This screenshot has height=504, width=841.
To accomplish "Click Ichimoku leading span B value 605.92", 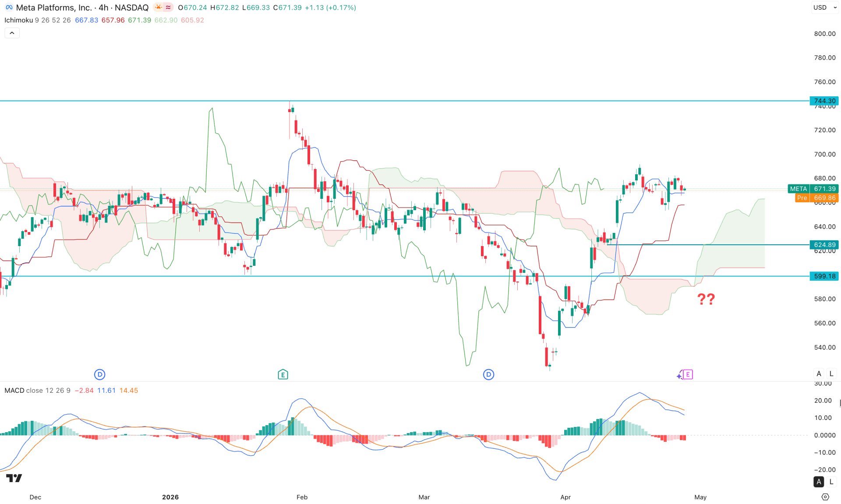I will point(192,20).
